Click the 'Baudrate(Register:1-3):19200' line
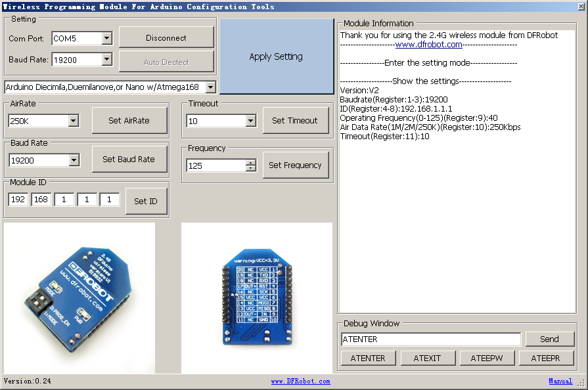This screenshot has width=588, height=390. tap(394, 100)
